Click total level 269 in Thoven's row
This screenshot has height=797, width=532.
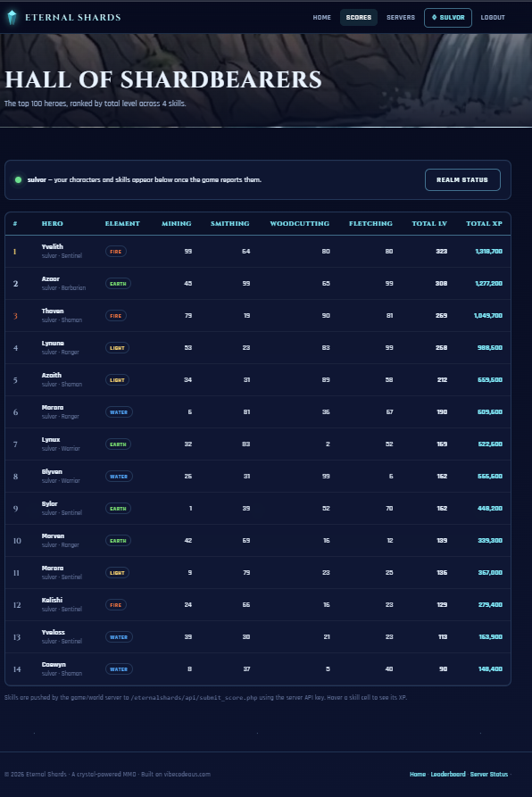(442, 316)
